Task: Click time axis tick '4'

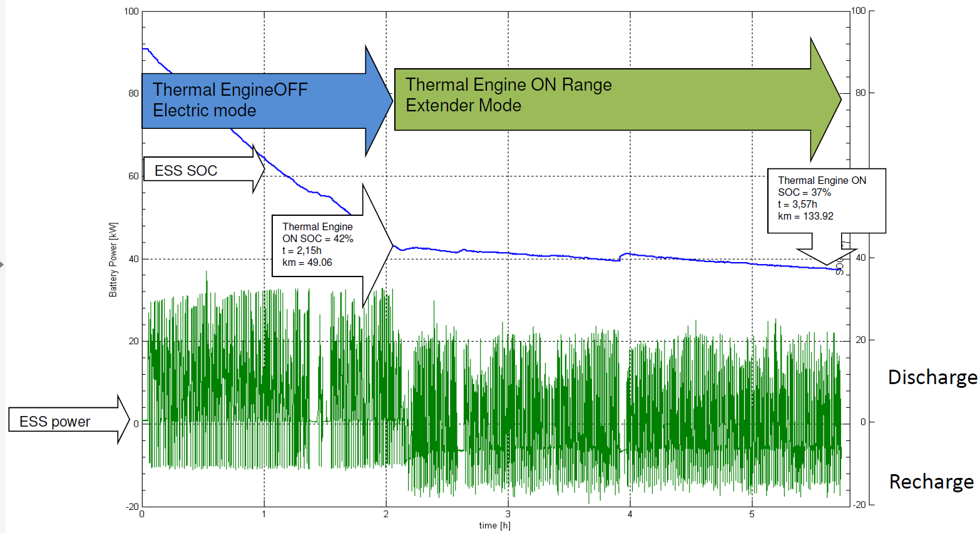Action: tap(630, 514)
